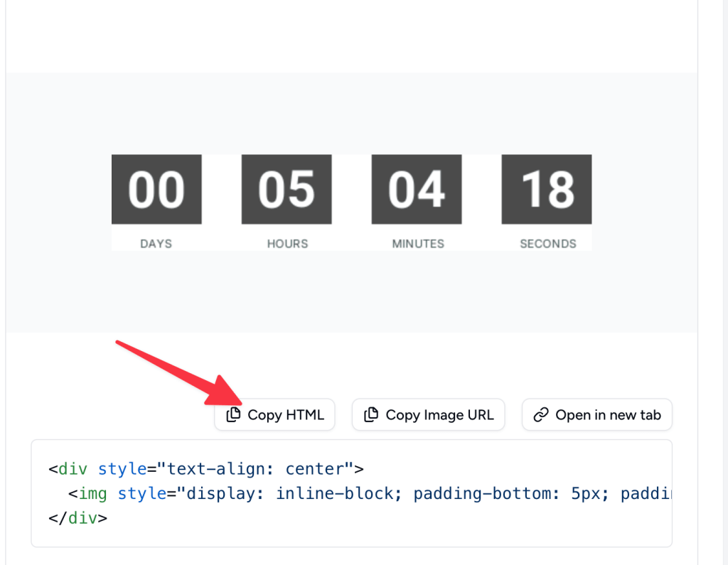Click the Copy HTML button
728x565 pixels.
coord(274,414)
